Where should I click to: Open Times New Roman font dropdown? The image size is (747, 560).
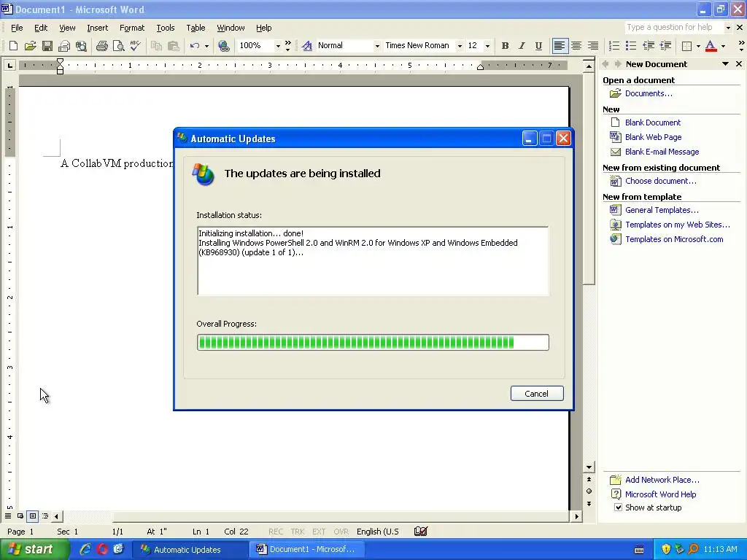460,46
